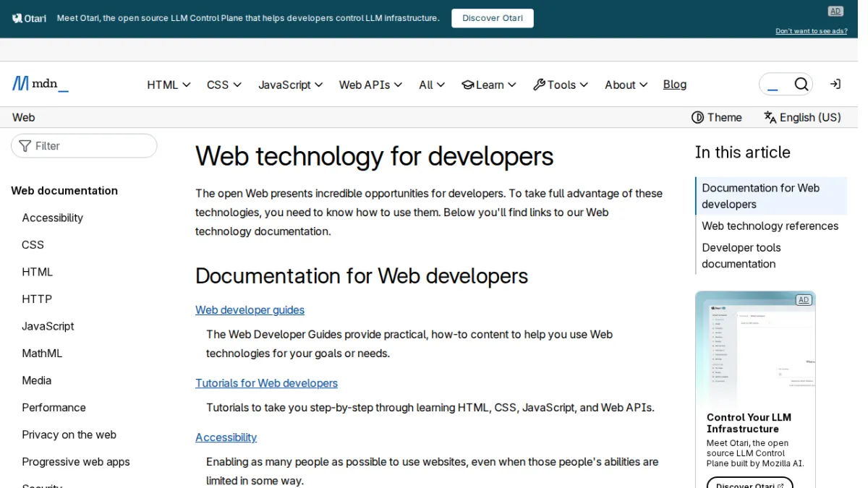Click the search magnifier icon
The width and height of the screenshot is (868, 488).
(x=801, y=85)
